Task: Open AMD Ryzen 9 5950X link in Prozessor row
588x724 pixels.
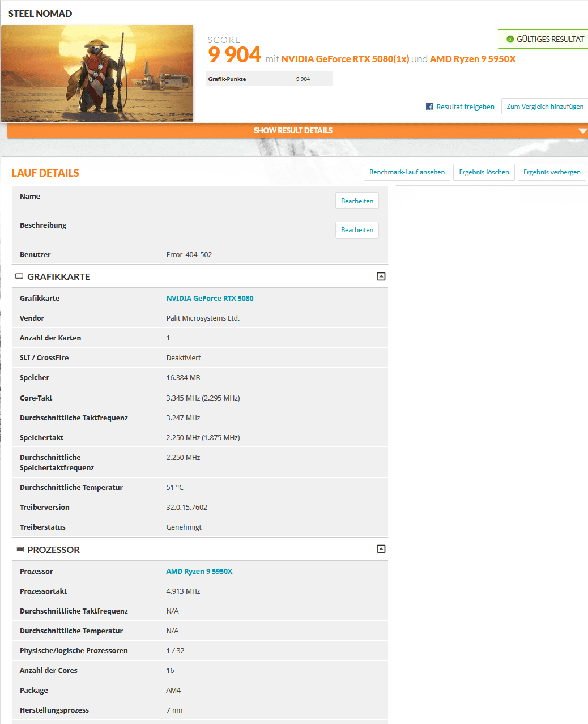Action: 199,571
